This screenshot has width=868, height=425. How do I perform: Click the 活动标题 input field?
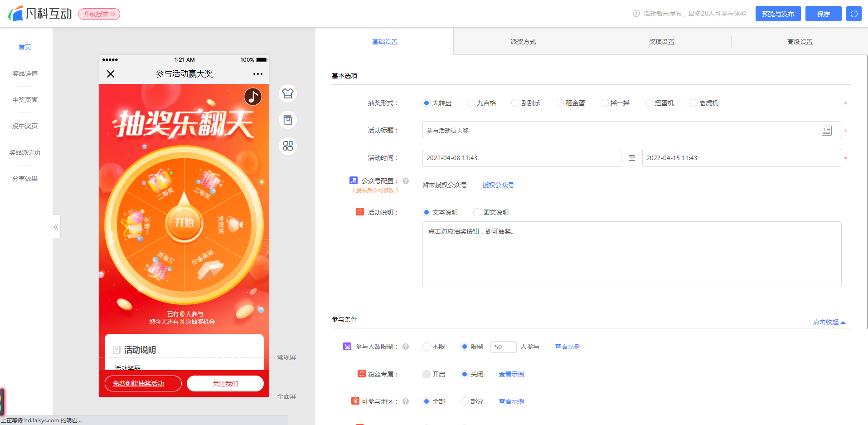point(632,131)
